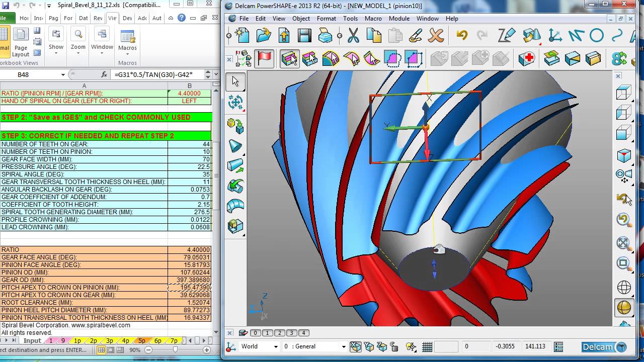Viewport: 644px width, 362px height.
Task: Click the globe wireframe view icon
Action: click(624, 288)
